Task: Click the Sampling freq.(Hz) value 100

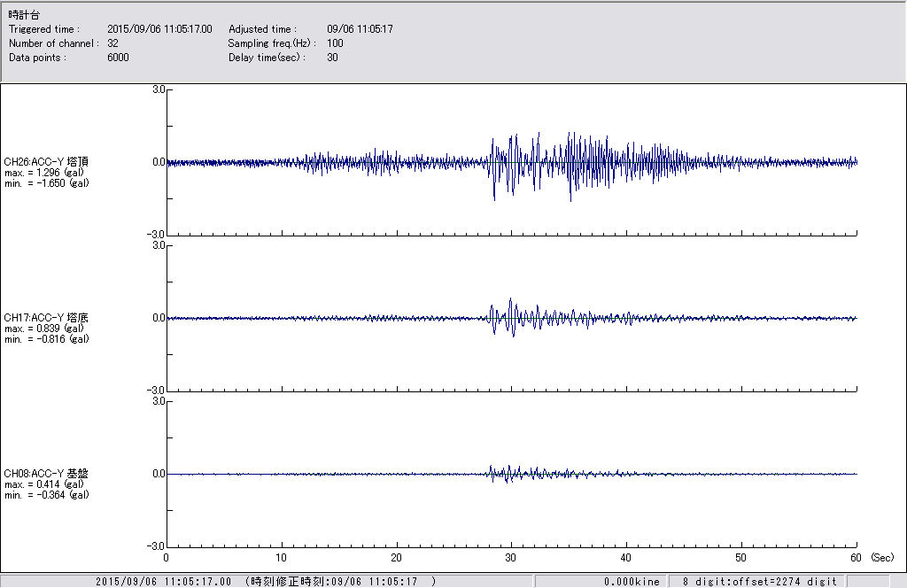Action: click(x=335, y=43)
